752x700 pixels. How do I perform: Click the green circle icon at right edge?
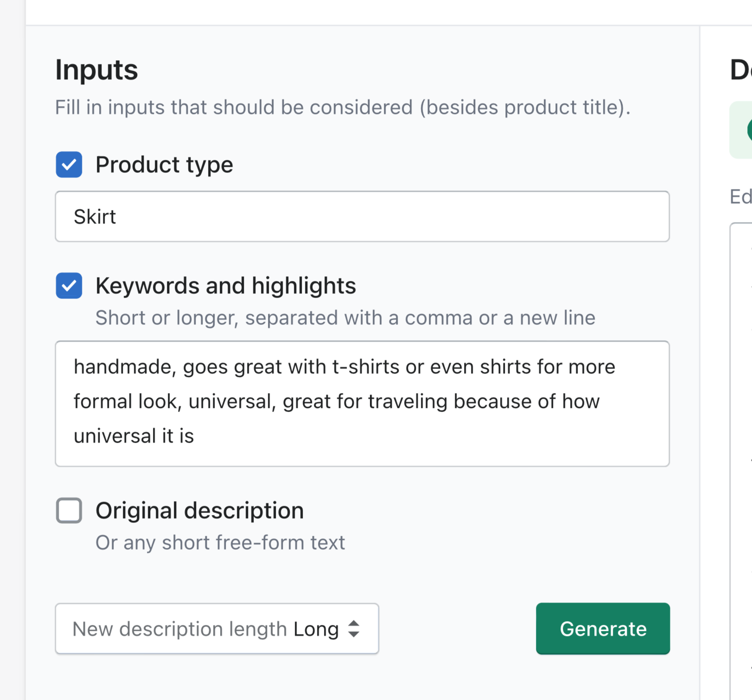pyautogui.click(x=749, y=130)
